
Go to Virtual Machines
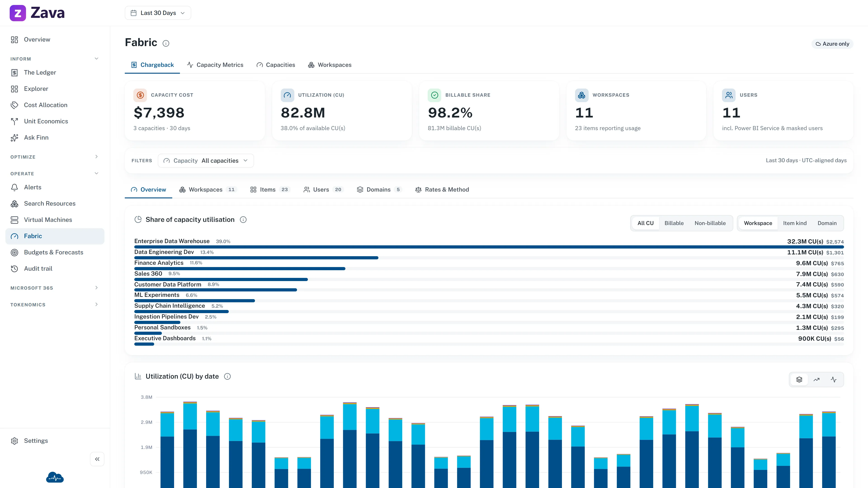55,220
